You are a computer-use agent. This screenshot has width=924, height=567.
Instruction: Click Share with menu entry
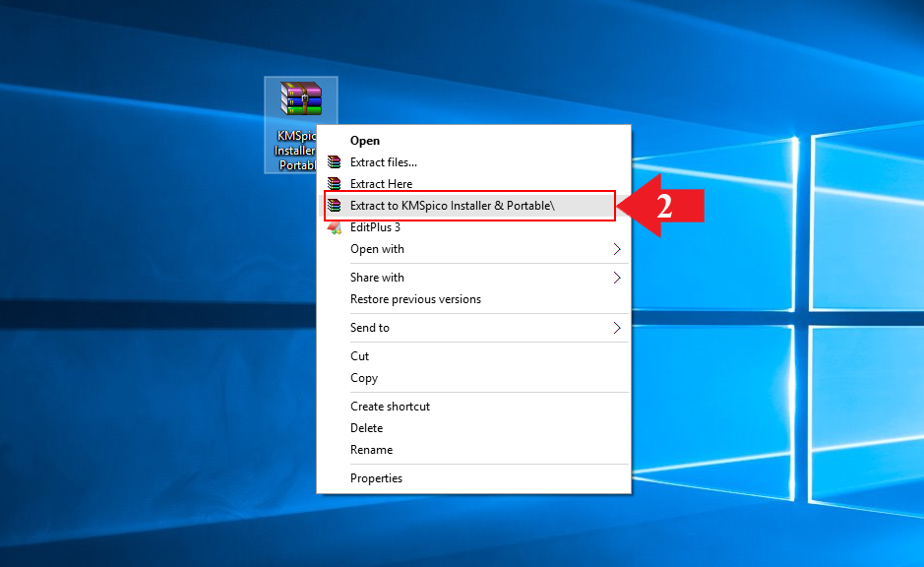(473, 278)
